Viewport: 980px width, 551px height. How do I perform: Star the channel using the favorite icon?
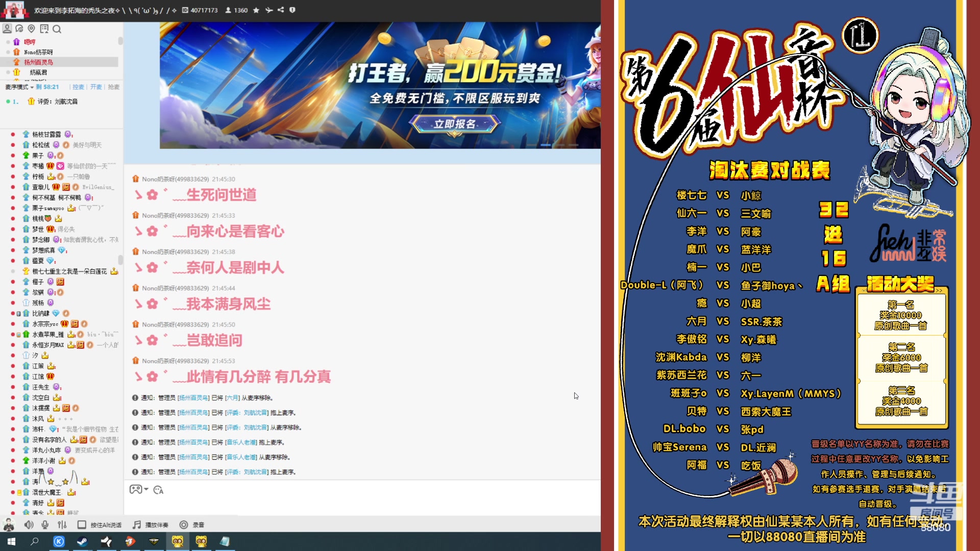pos(256,10)
